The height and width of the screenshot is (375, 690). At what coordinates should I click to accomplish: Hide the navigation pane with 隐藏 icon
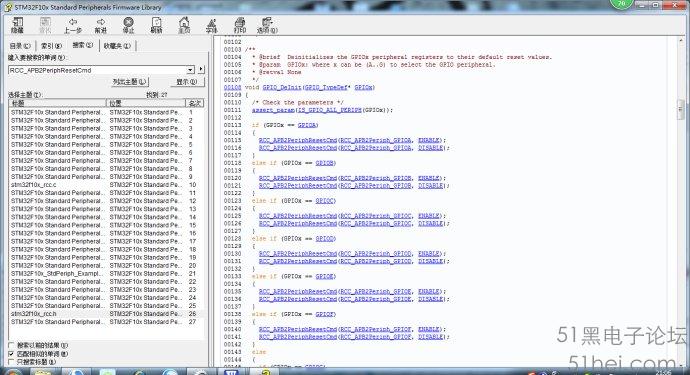[18, 25]
